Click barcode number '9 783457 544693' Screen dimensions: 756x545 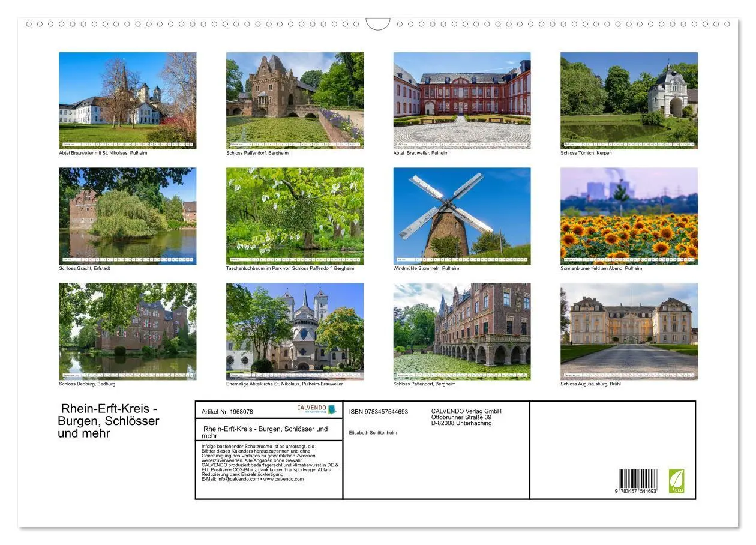pyautogui.click(x=636, y=492)
